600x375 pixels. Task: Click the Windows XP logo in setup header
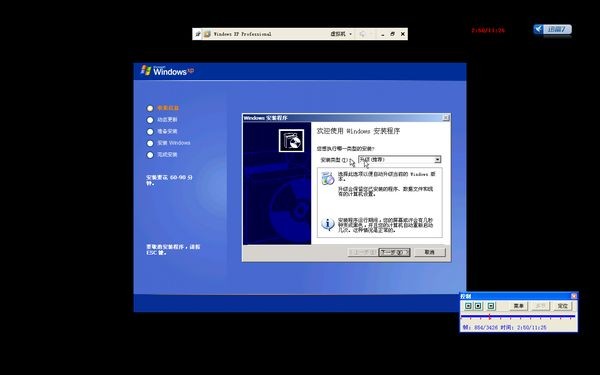167,70
